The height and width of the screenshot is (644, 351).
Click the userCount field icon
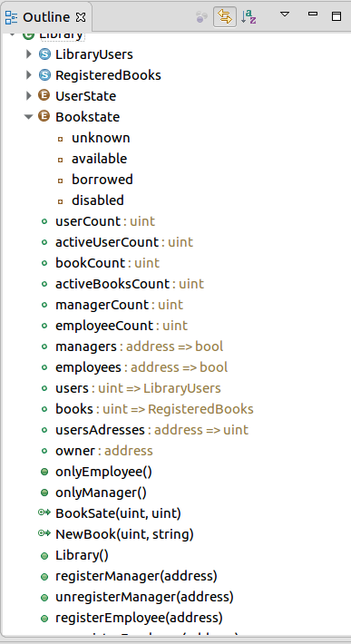[x=44, y=222]
